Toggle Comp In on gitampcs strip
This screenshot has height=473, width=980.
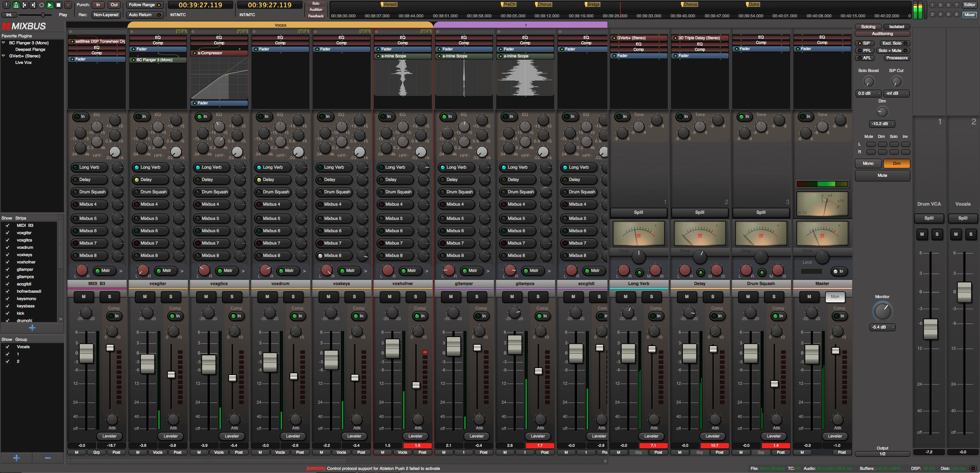542,316
